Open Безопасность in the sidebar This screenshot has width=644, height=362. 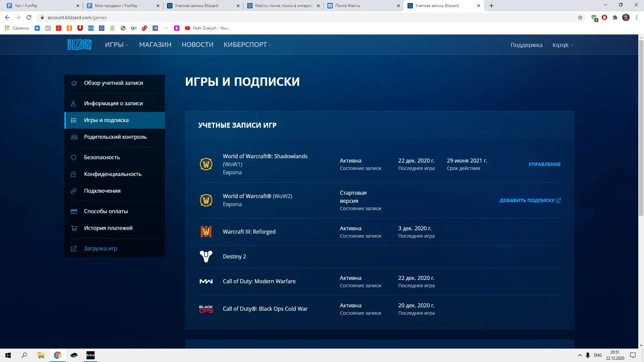pyautogui.click(x=102, y=157)
